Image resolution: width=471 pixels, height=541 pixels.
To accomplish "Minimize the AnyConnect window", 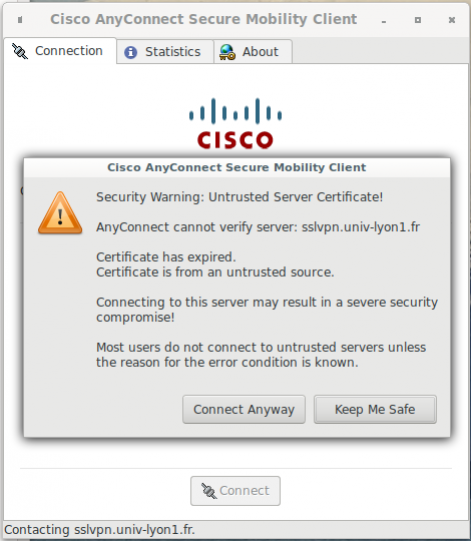I will pyautogui.click(x=384, y=21).
